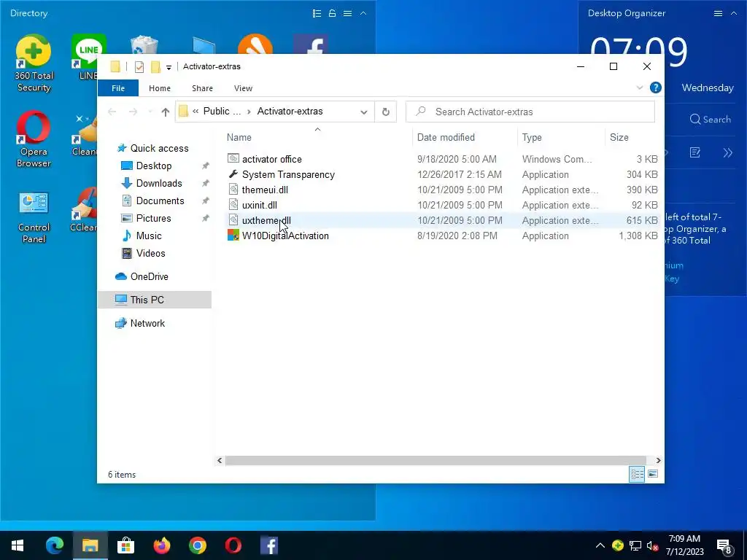747x560 pixels.
Task: Open Windows Start menu
Action: point(18,545)
